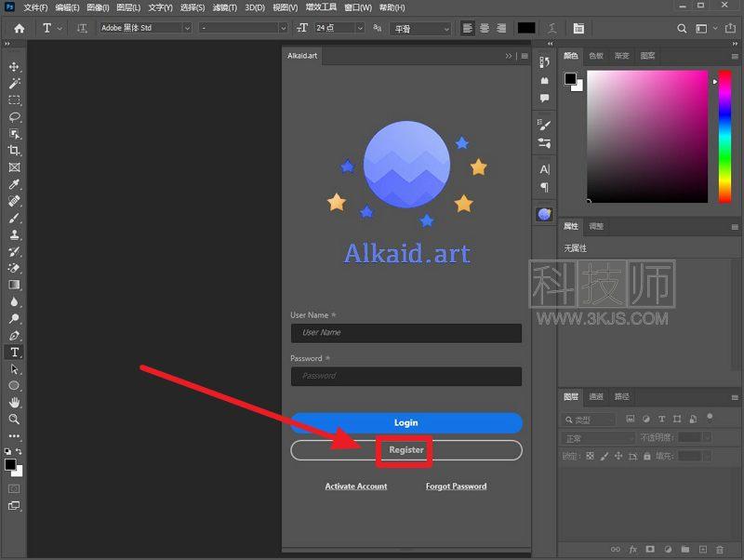
Task: Select the Spot Healing Brush tool
Action: pos(14,201)
